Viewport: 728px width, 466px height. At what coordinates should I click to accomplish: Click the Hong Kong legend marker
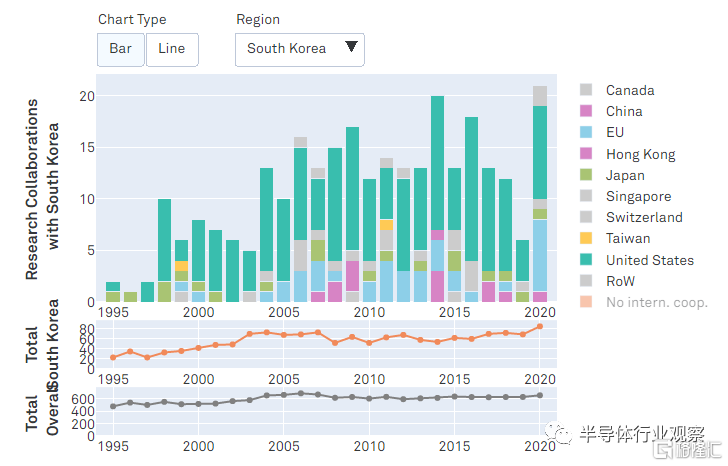tap(586, 154)
